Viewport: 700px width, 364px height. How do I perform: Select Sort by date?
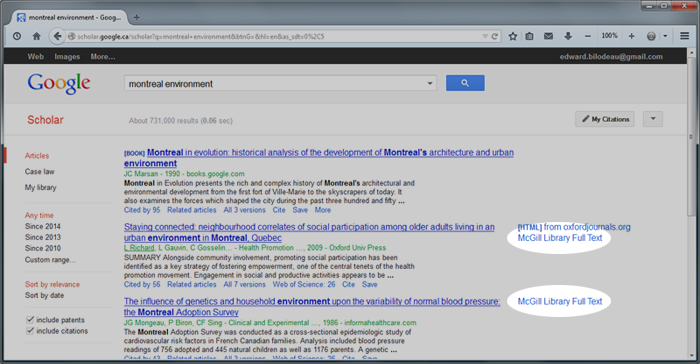pos(44,295)
